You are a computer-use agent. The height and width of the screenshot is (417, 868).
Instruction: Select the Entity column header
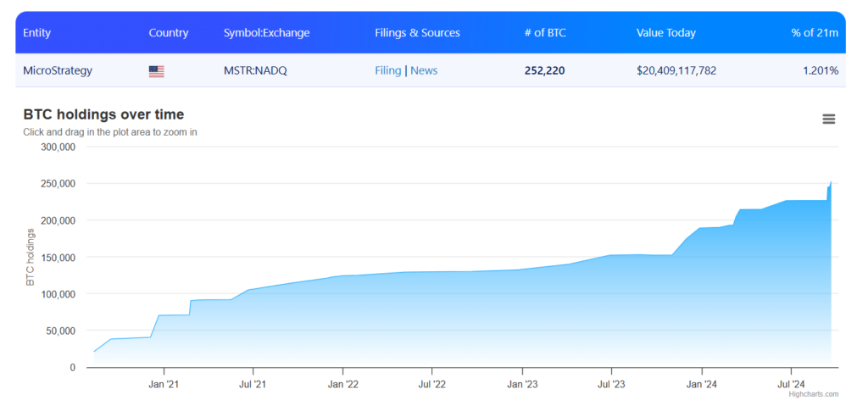tap(36, 33)
